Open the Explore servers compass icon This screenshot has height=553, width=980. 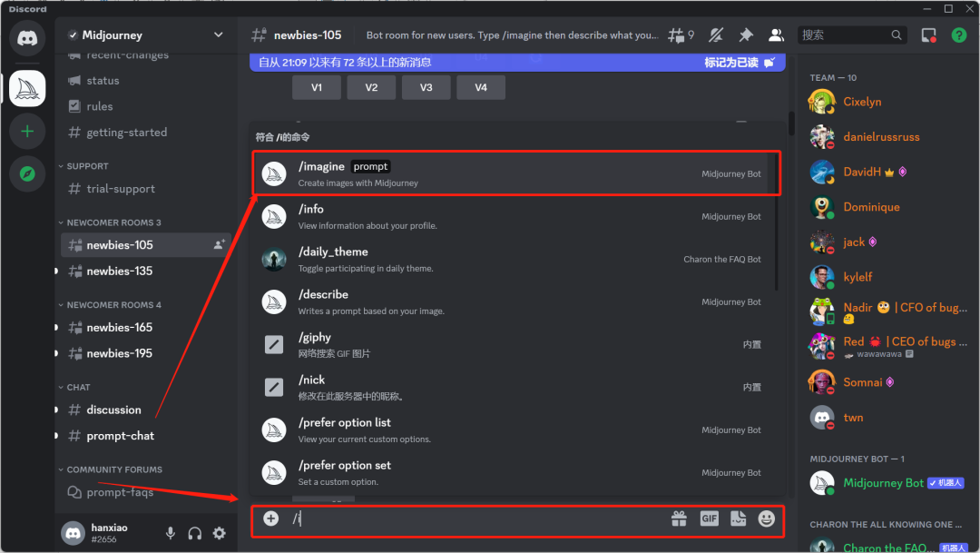tap(27, 173)
